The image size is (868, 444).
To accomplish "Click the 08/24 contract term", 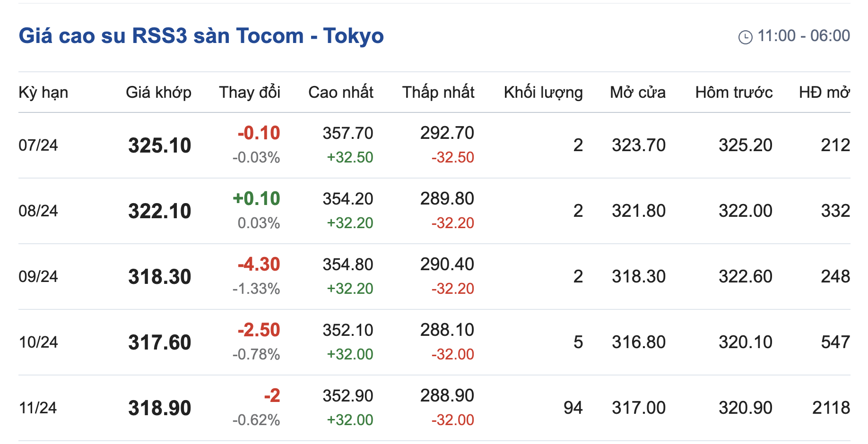I will (38, 211).
